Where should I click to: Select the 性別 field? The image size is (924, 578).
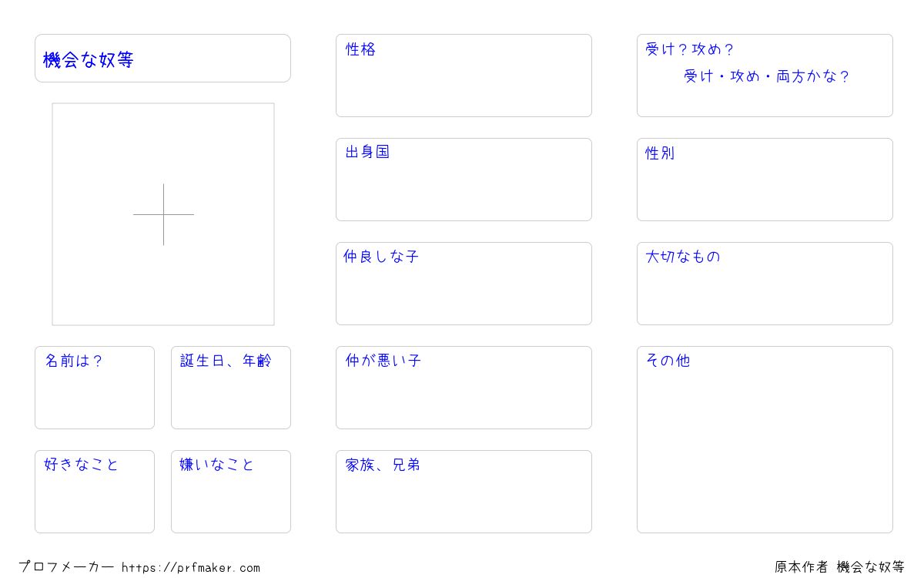pos(765,180)
